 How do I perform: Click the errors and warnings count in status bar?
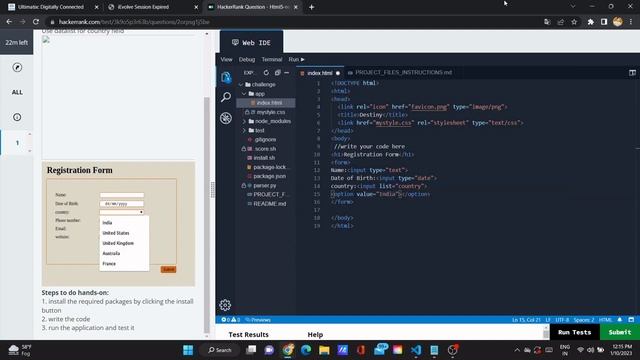tap(231, 320)
